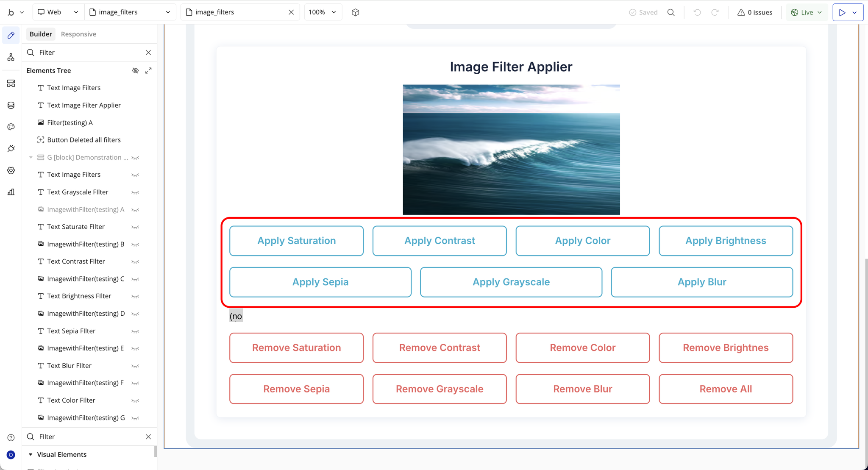
Task: Click the ocean wave image on canvas
Action: 511,149
